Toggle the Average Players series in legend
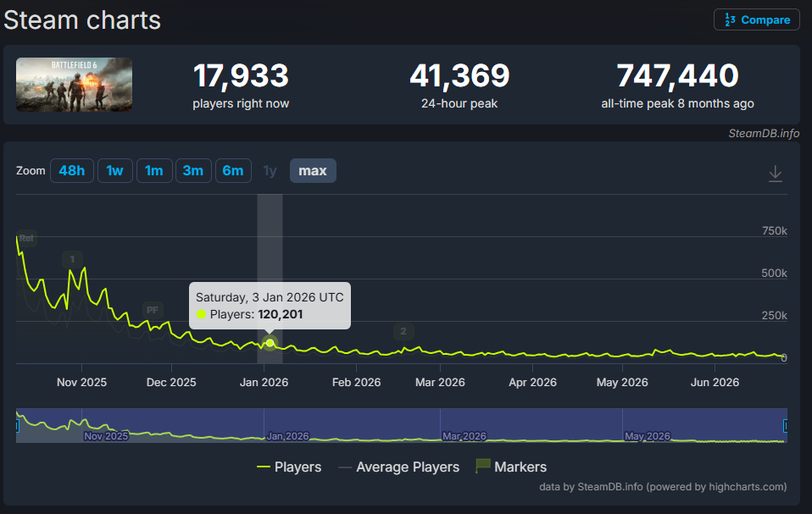This screenshot has height=514, width=812. point(398,467)
